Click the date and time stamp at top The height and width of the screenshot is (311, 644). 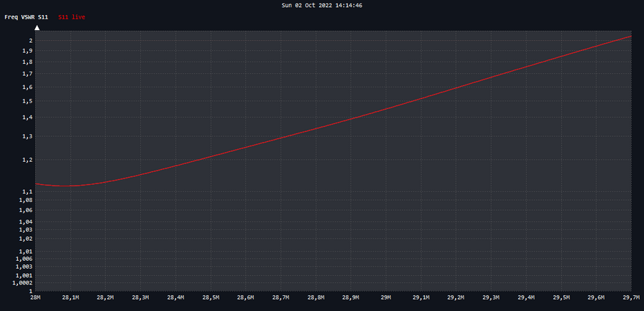click(x=322, y=5)
